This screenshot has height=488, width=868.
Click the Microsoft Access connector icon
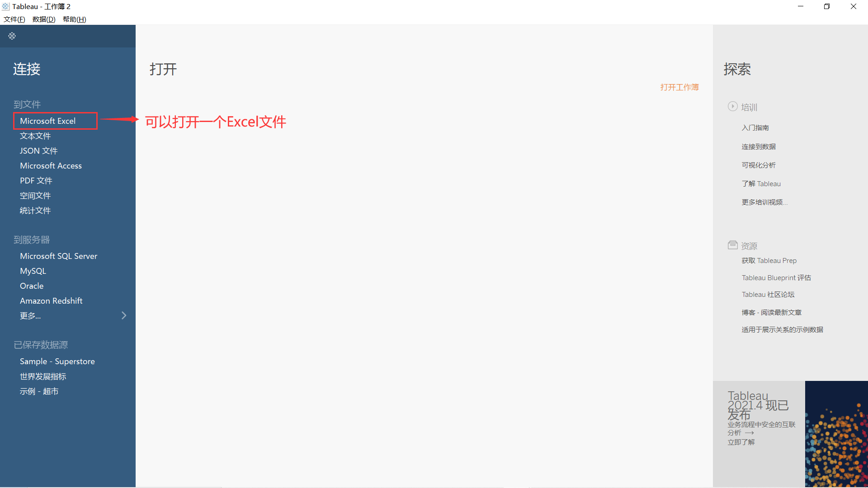coord(51,166)
